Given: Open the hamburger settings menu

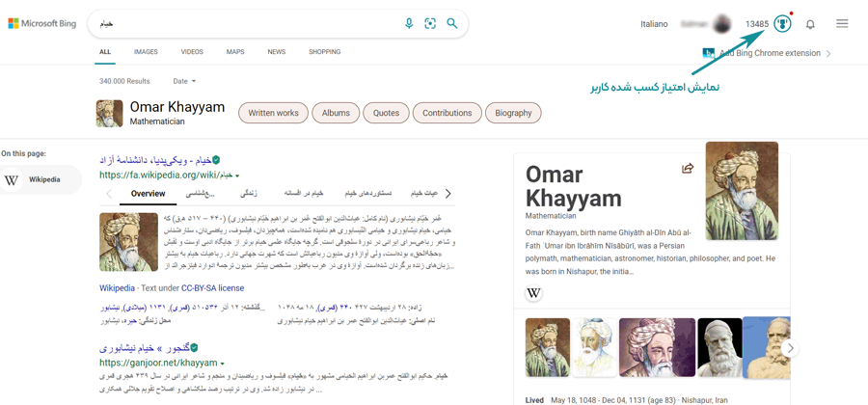Looking at the screenshot, I should point(842,24).
